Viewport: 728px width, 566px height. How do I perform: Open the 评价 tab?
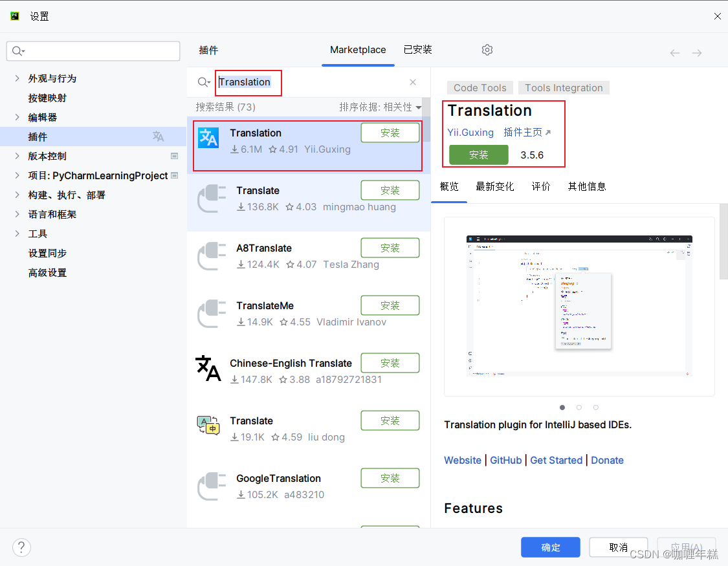541,186
